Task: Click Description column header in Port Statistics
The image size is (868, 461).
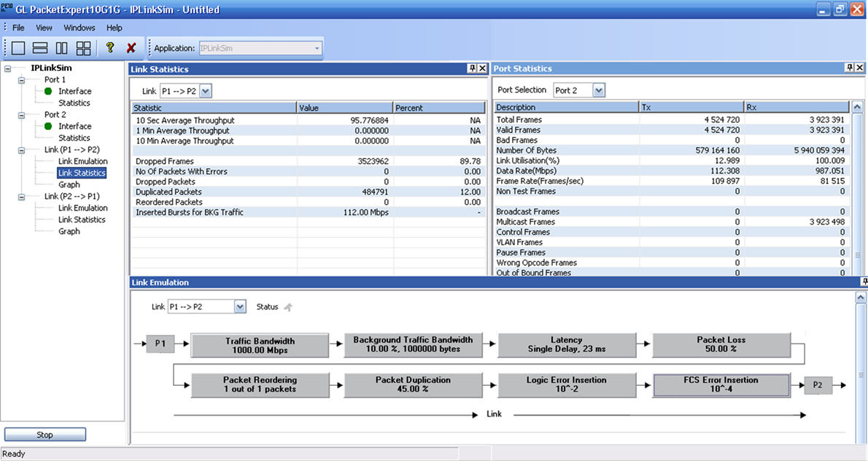Action: (566, 107)
